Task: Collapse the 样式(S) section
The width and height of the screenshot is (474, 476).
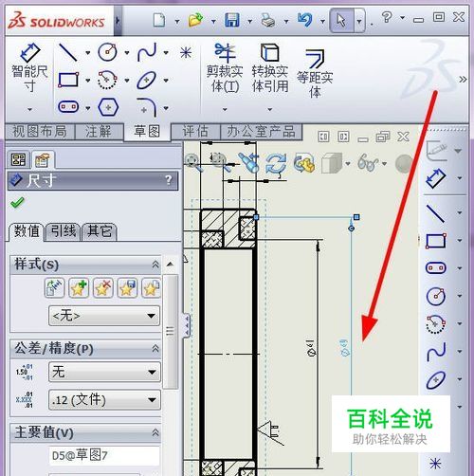Action: (155, 265)
